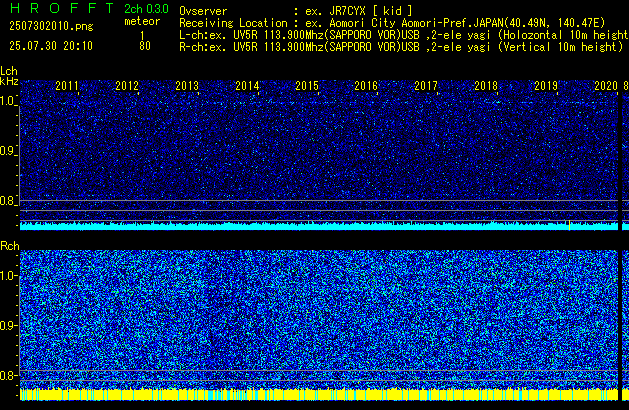The width and height of the screenshot is (629, 410).
Task: Select the 2011 time marker
Action: [x=67, y=86]
